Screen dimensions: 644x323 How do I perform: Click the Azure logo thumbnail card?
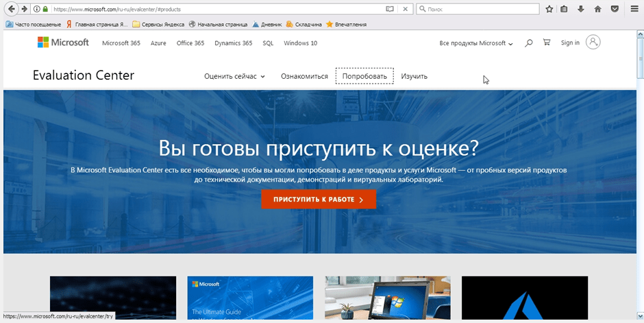pyautogui.click(x=524, y=299)
